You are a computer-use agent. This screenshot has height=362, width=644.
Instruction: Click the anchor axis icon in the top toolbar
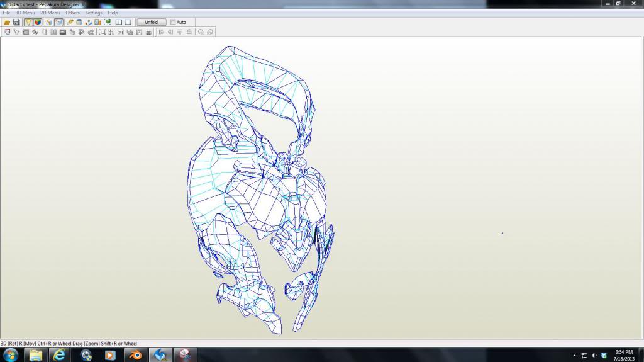(x=88, y=22)
